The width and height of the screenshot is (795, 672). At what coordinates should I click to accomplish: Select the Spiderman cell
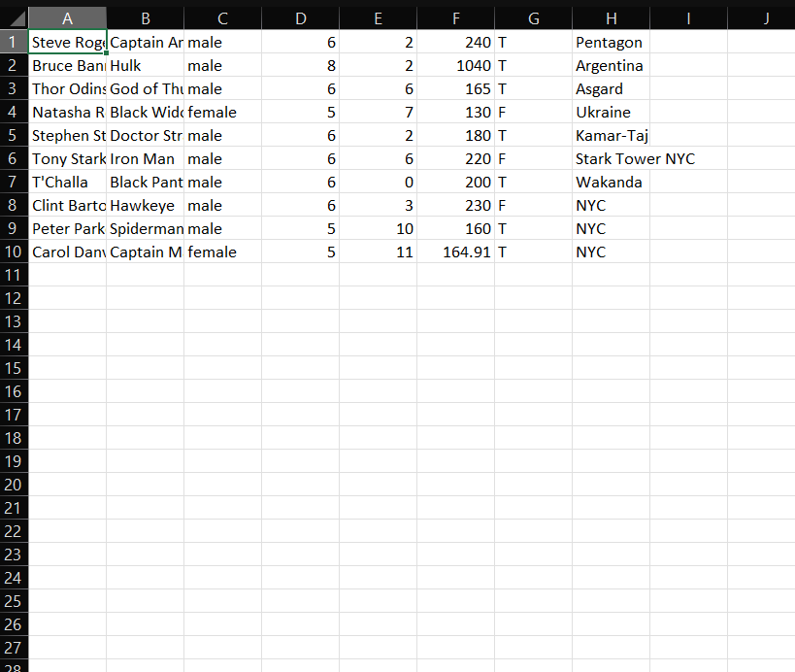[145, 228]
